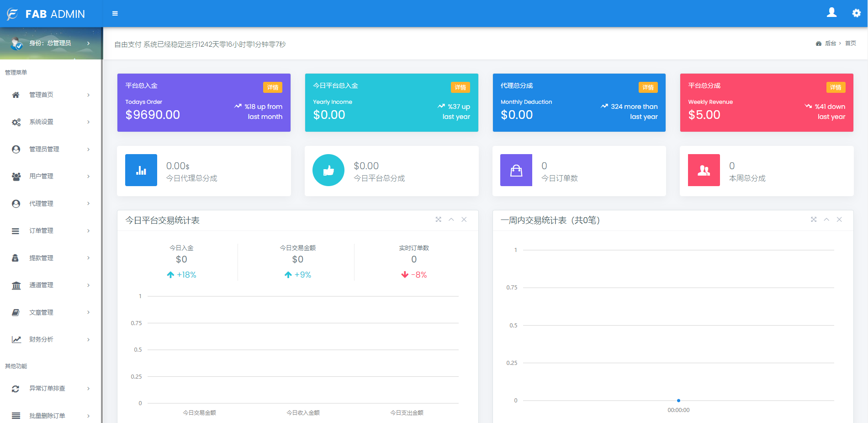Click the blue bar-chart icon for 今日代理总分成
The height and width of the screenshot is (423, 868).
(141, 170)
